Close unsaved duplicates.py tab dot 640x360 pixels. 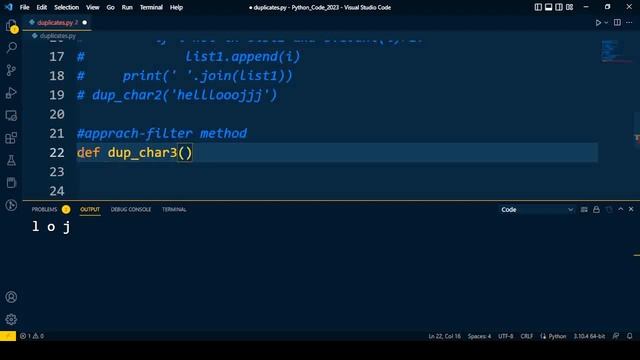click(84, 22)
